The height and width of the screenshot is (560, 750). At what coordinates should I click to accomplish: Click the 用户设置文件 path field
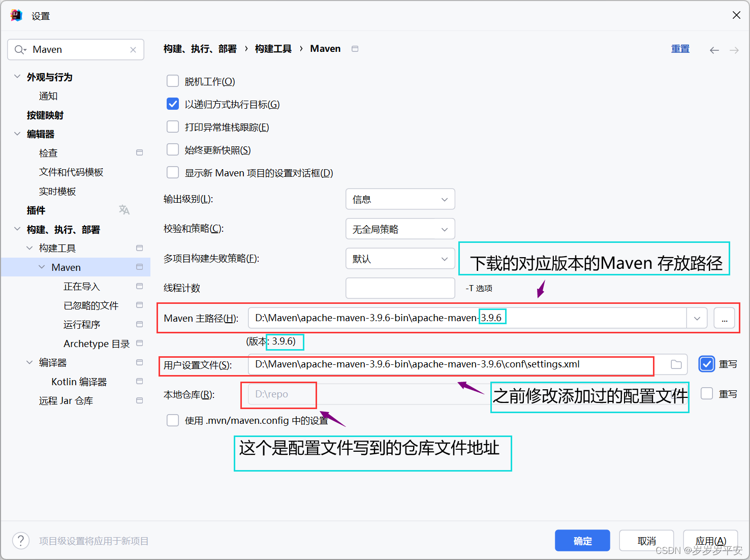click(467, 364)
